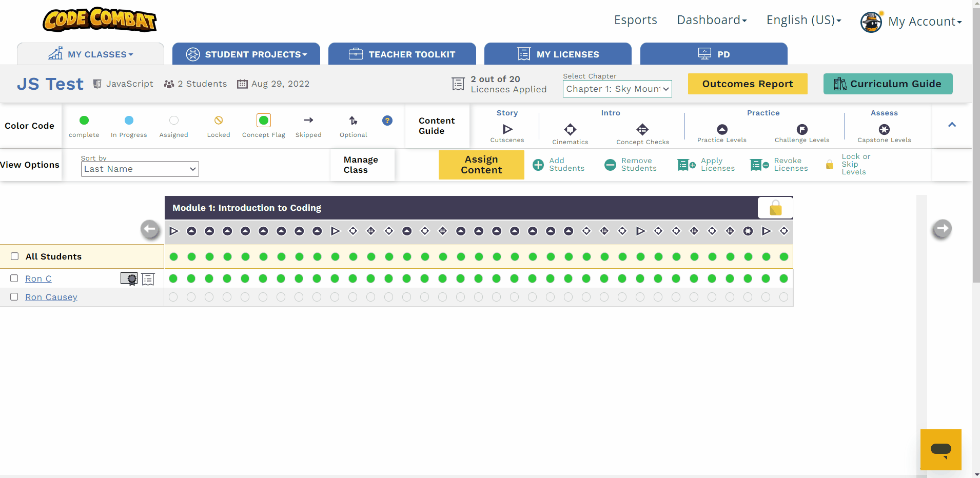Viewport: 980px width, 478px height.
Task: Click the Outcomes Report button
Action: point(747,84)
